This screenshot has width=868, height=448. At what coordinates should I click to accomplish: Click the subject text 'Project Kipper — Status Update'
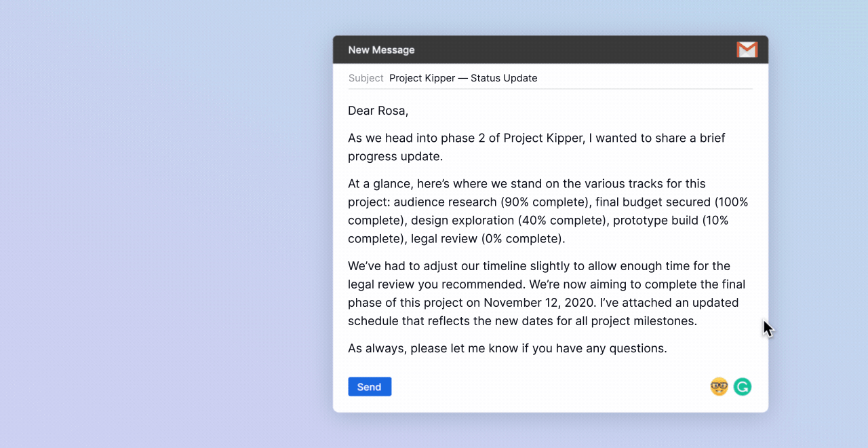click(x=463, y=78)
